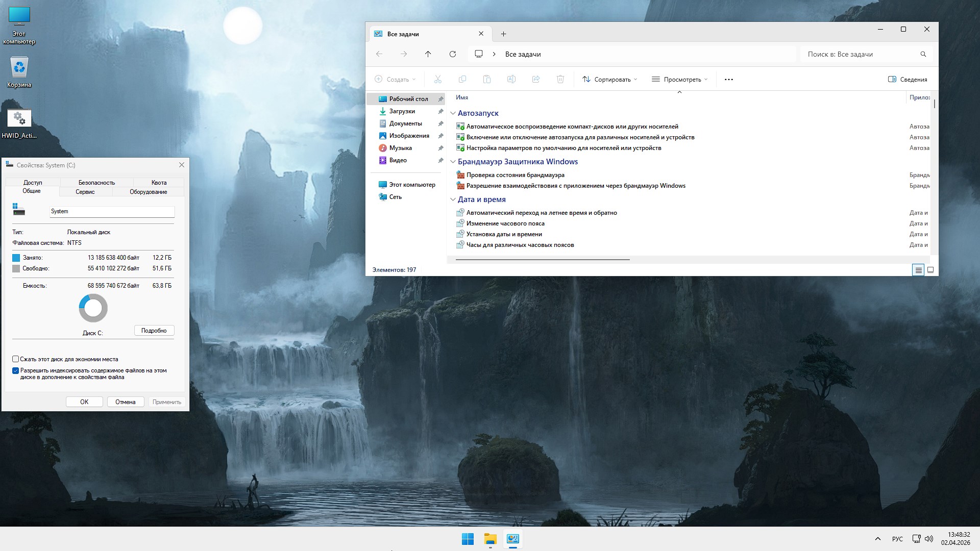The width and height of the screenshot is (980, 551).
Task: Click the Применить button
Action: pos(166,402)
